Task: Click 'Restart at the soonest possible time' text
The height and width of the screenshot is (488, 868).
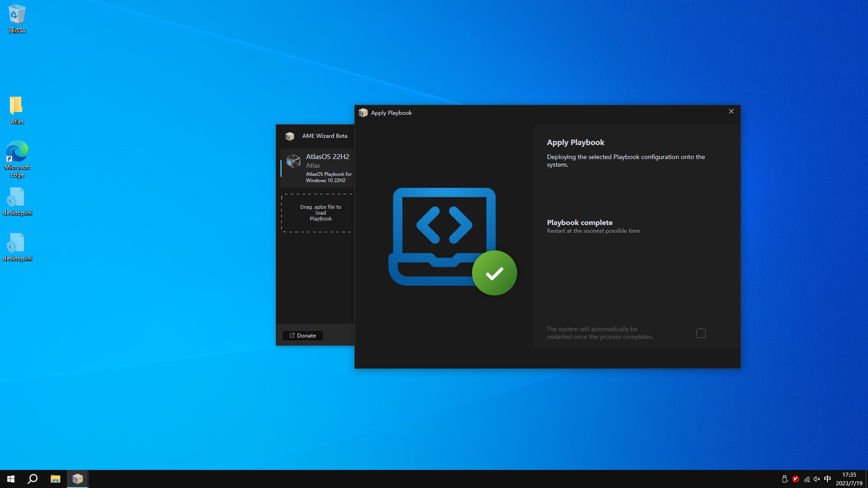Action: (594, 231)
